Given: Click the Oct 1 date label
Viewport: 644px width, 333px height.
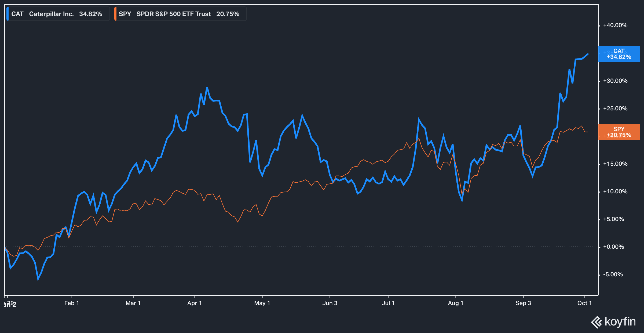Looking at the screenshot, I should click(584, 303).
